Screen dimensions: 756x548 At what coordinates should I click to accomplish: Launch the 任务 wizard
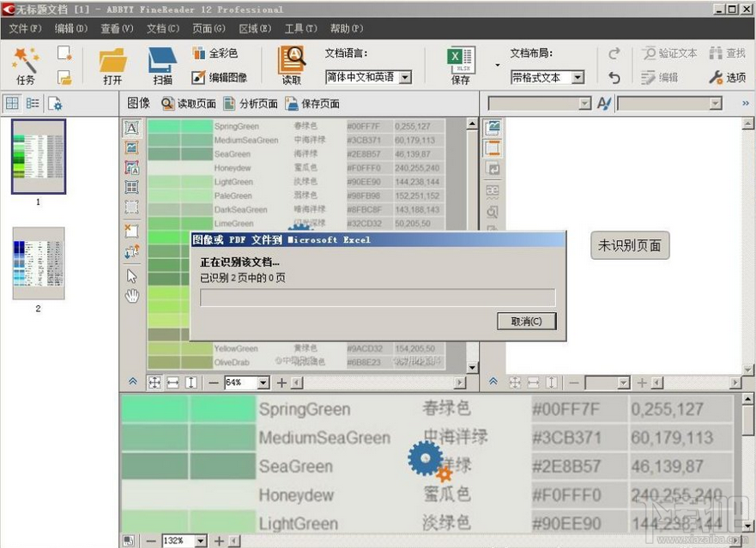tap(26, 64)
